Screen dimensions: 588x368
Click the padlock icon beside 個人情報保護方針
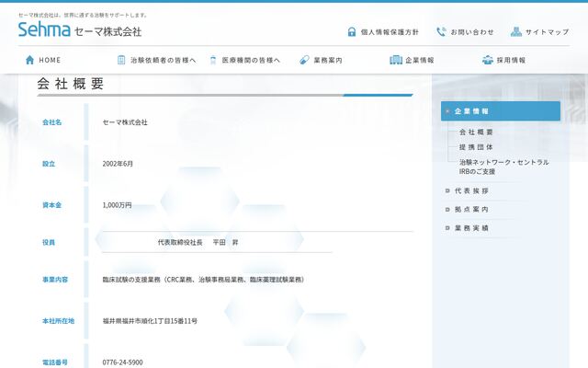351,32
